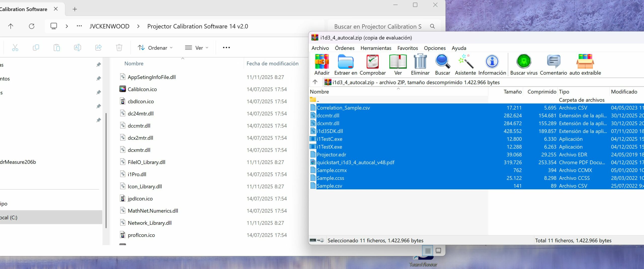644x269 pixels.
Task: Select i1d3SDK.dll in the archive
Action: click(330, 131)
